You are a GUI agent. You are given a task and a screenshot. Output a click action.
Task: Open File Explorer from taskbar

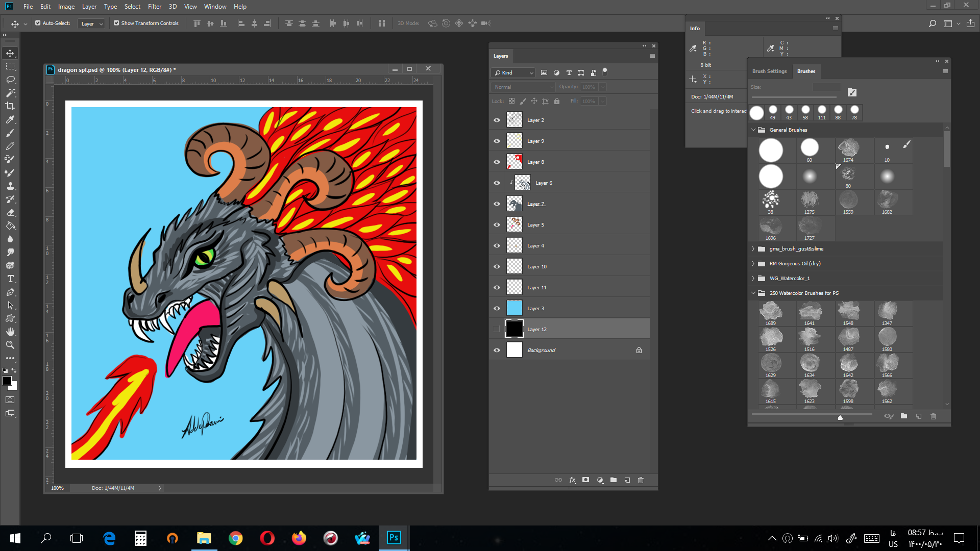pos(204,538)
